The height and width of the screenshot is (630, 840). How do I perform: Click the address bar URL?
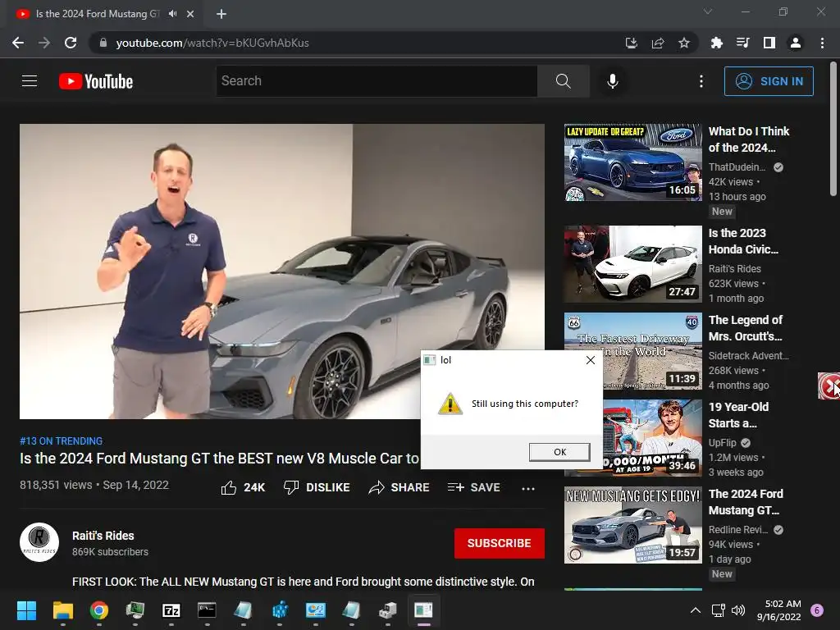point(212,43)
